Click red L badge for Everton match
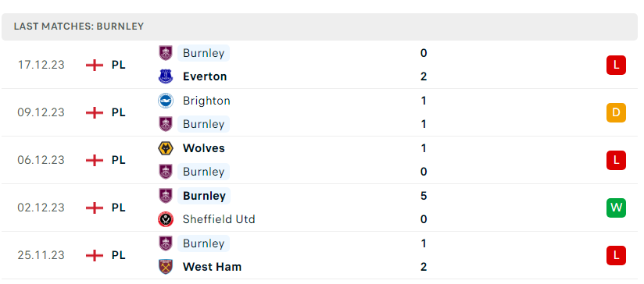 (x=616, y=66)
